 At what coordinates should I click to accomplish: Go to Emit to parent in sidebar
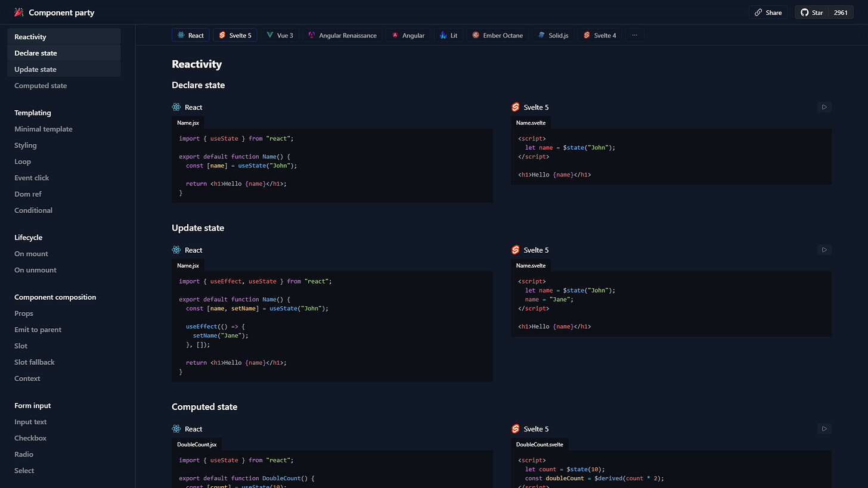point(64,330)
